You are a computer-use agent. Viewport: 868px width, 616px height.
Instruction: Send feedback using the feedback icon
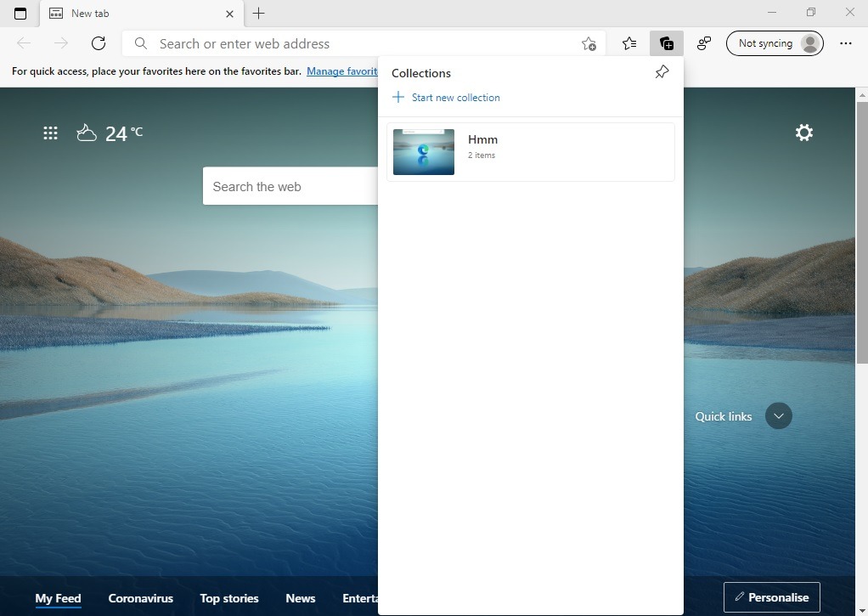tap(704, 43)
